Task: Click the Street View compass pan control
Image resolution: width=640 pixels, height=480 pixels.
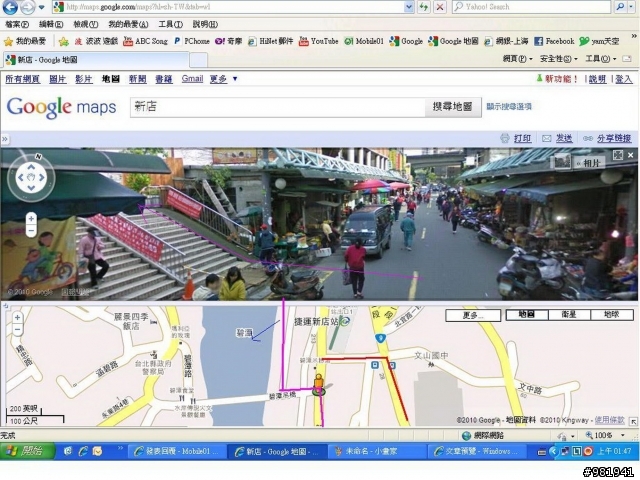Action: click(31, 178)
